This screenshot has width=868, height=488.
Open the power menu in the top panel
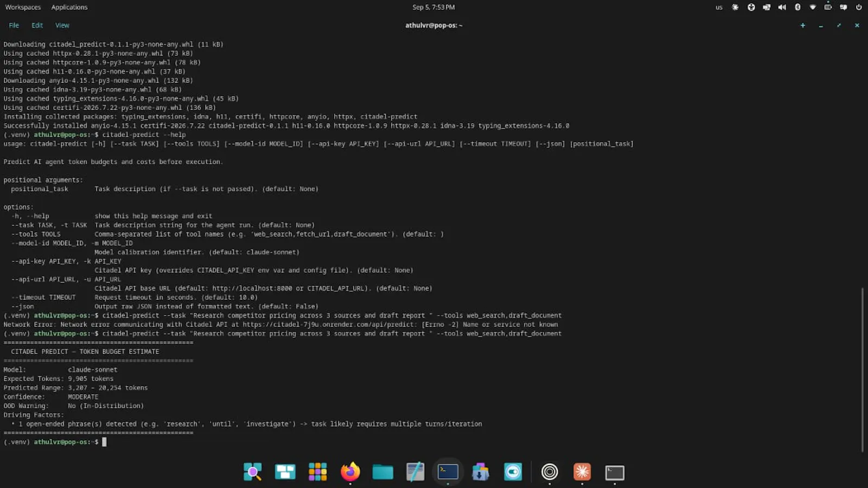859,7
